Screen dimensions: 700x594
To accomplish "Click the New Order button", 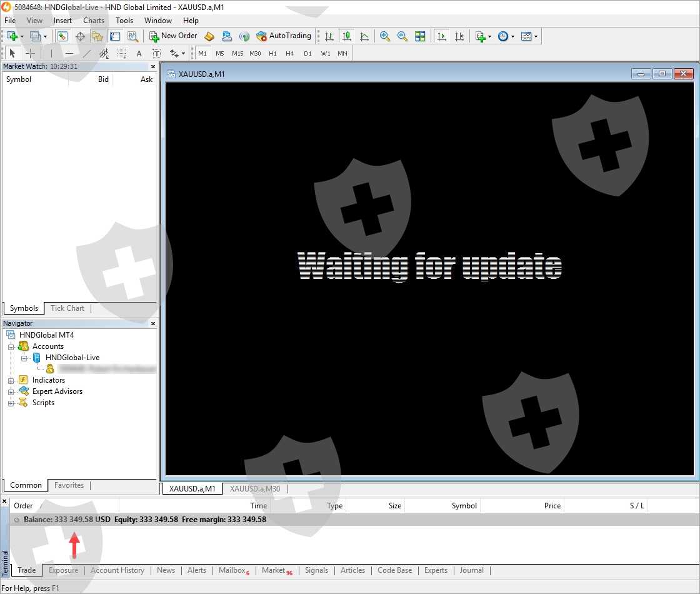I will [174, 36].
